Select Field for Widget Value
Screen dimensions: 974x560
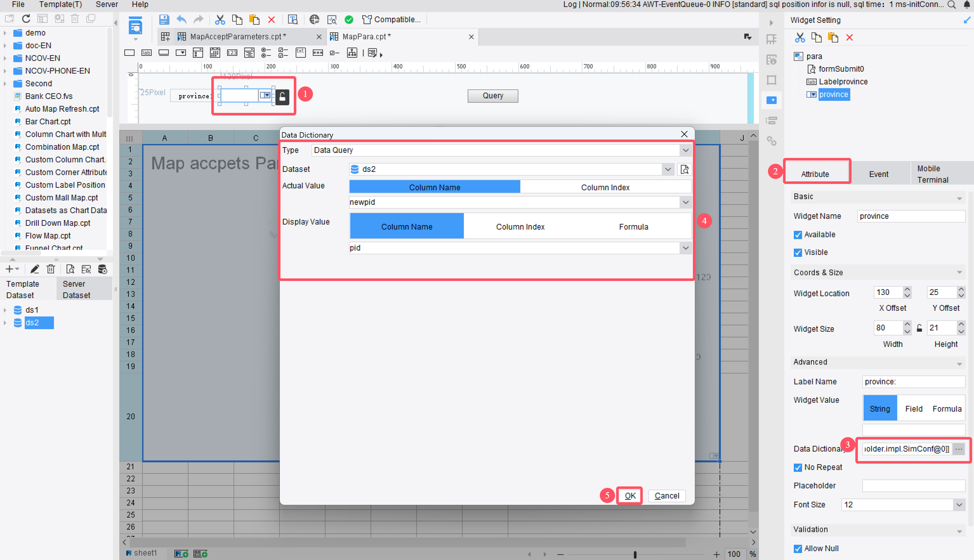[914, 408]
